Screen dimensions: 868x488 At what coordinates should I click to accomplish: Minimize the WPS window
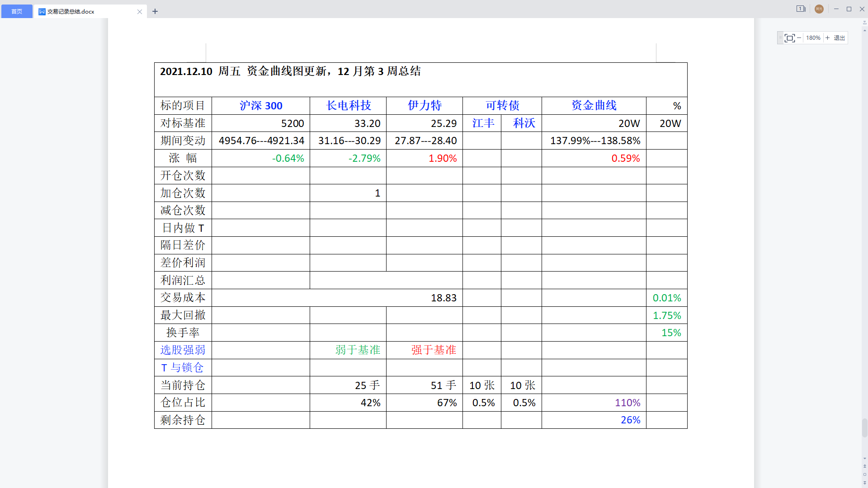836,9
